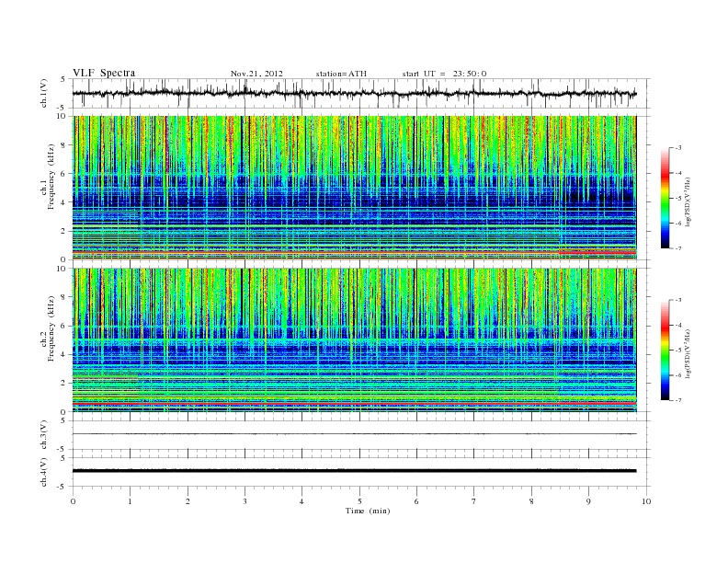The height and width of the screenshot is (563, 728).
Task: Click the "station=ATH" header label
Action: click(341, 74)
